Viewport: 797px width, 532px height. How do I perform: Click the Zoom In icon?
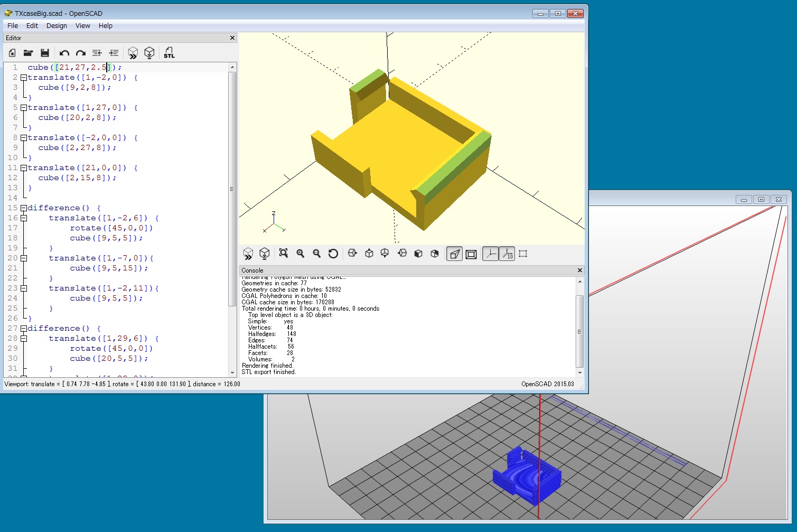[301, 254]
